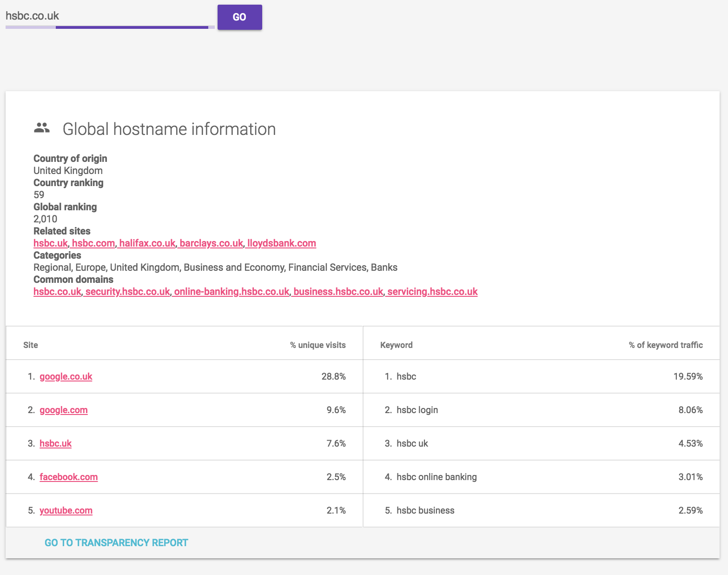Click the United Kingdom country of origin value
Screen dimensions: 728x575
point(68,171)
